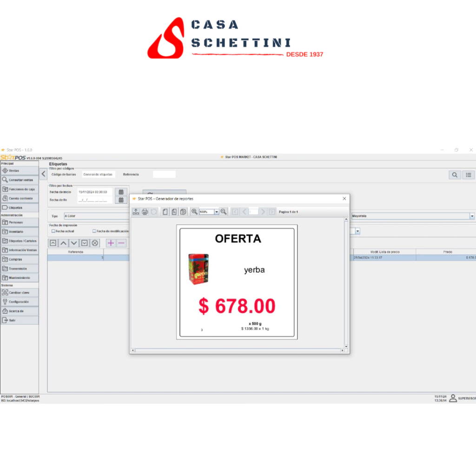The width and height of the screenshot is (476, 476).
Task: Click the yerba product image in preview
Action: point(199,269)
